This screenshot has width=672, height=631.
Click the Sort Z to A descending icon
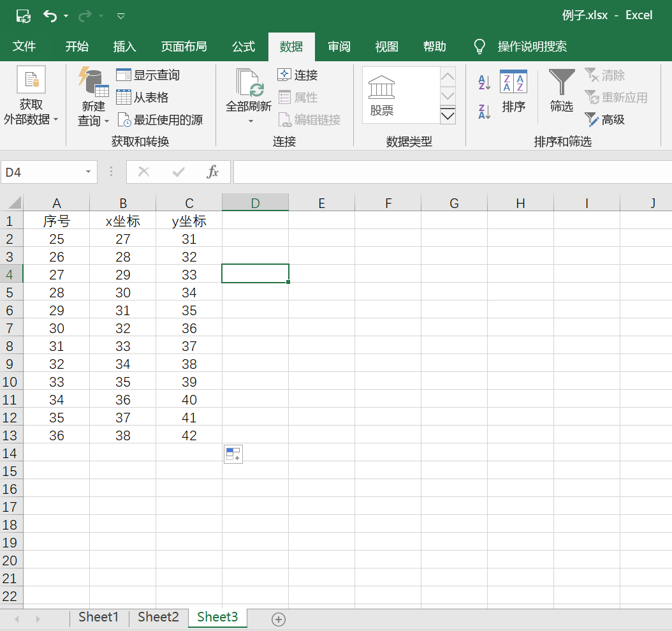click(485, 112)
